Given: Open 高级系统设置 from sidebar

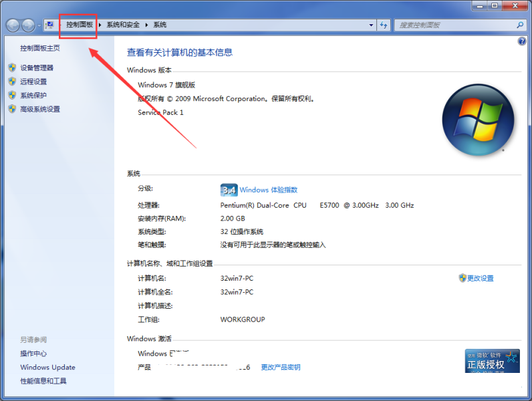Looking at the screenshot, I should pos(40,109).
